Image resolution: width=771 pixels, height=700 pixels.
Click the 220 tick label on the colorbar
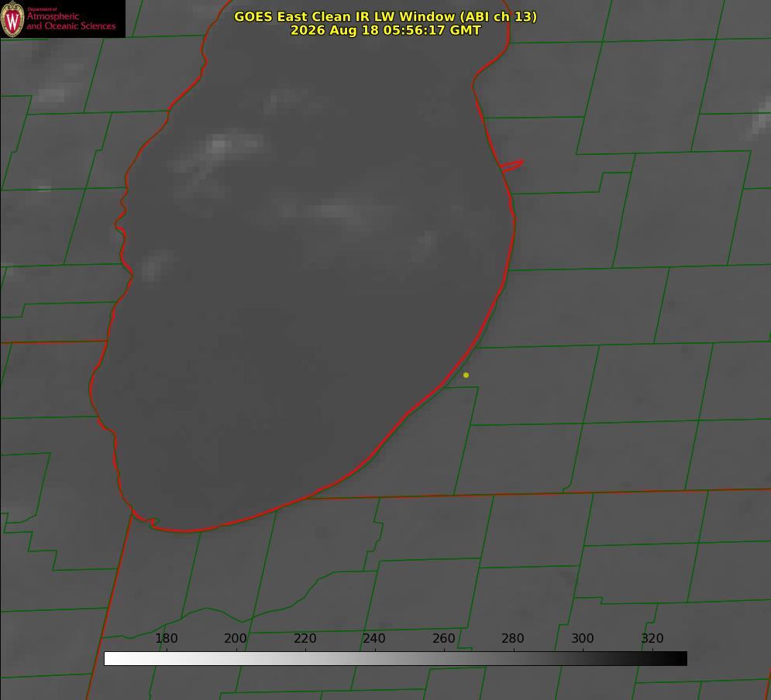coord(305,638)
